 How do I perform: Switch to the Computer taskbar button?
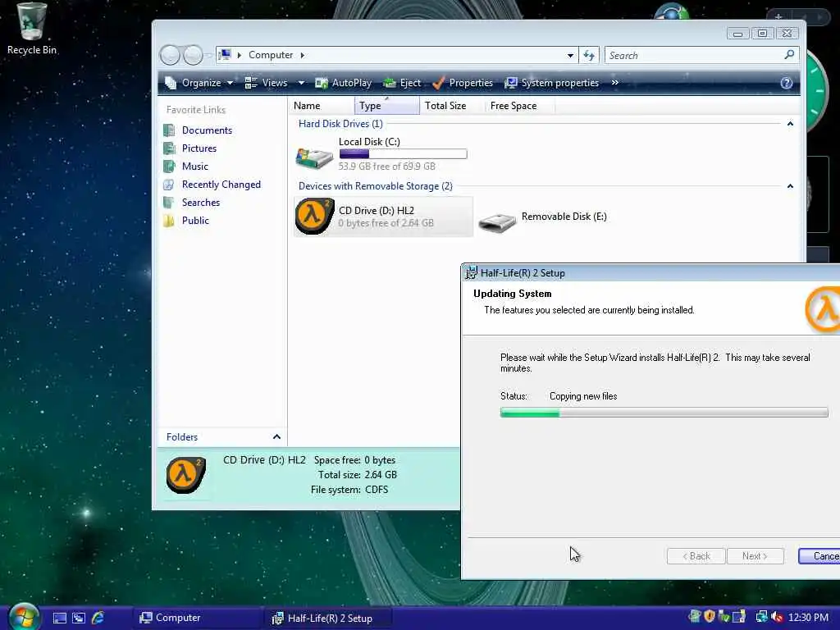point(197,618)
